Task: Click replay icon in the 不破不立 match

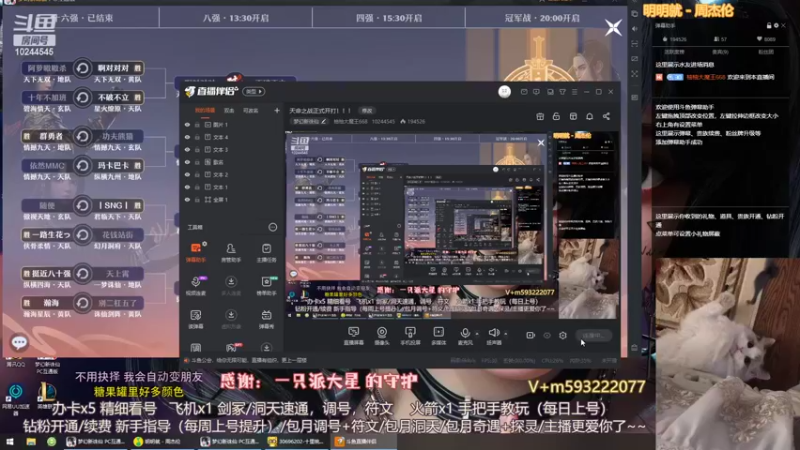Action: (x=82, y=97)
